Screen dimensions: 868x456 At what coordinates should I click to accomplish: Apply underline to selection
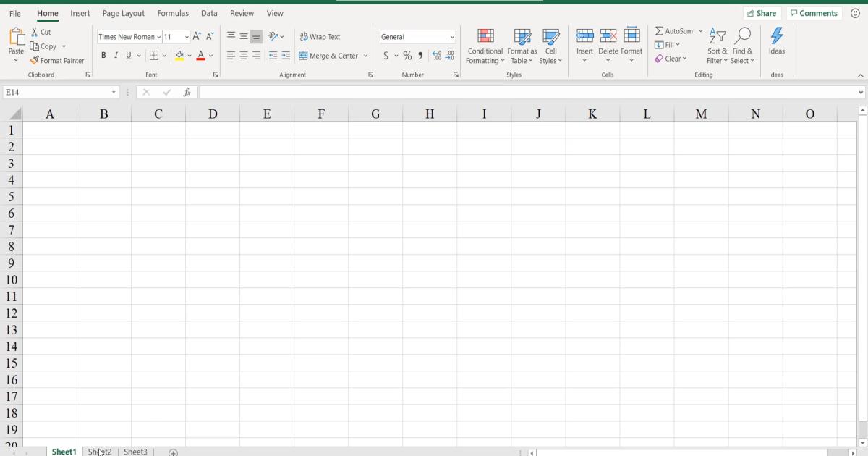tap(127, 55)
